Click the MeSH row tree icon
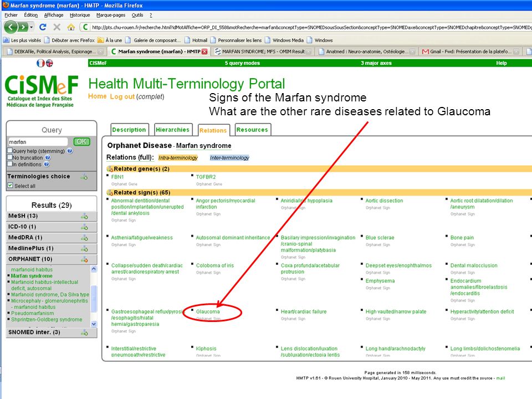 pos(84,216)
